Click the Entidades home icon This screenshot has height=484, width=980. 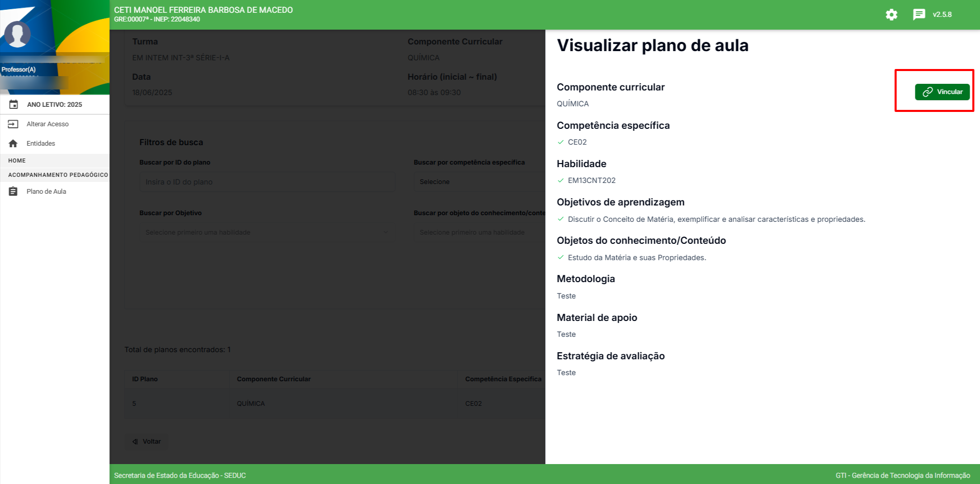tap(13, 144)
